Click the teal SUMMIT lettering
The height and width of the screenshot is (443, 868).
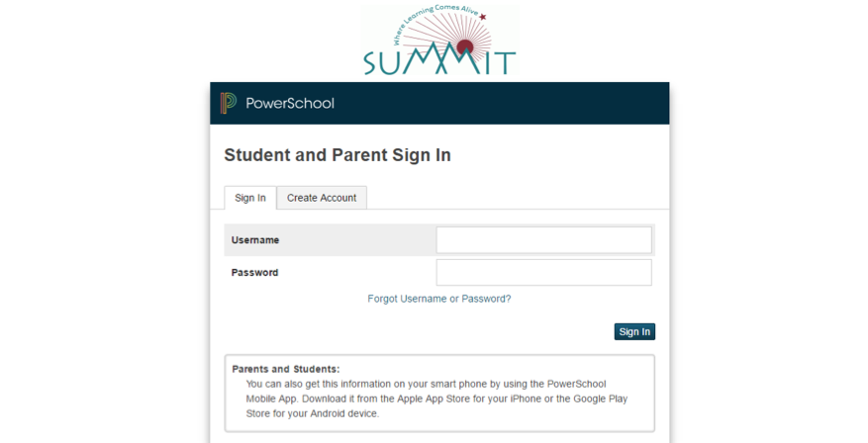coord(439,61)
